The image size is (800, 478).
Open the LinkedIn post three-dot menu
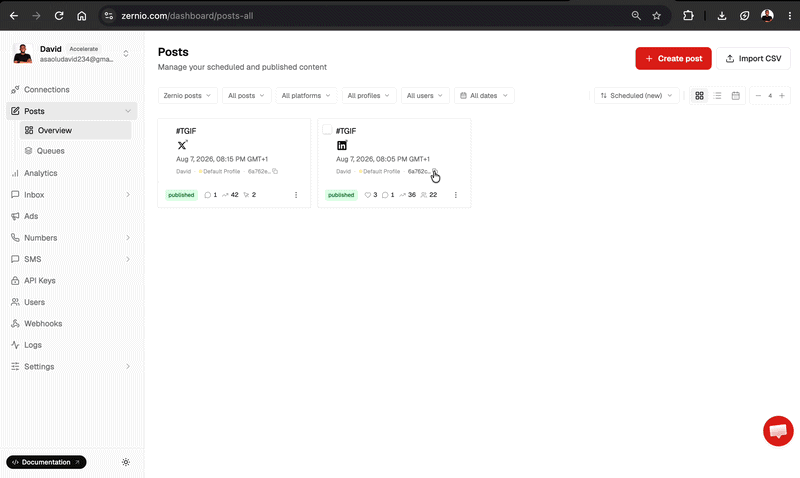pyautogui.click(x=456, y=195)
